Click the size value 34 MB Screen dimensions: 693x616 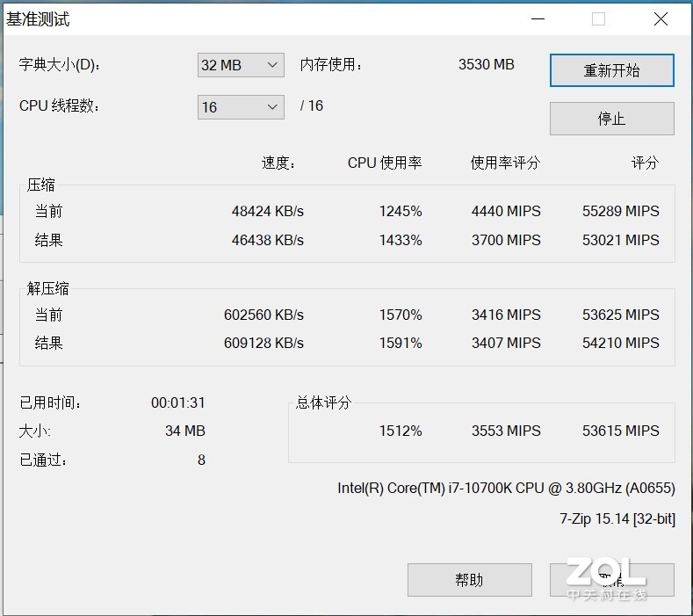click(x=185, y=431)
